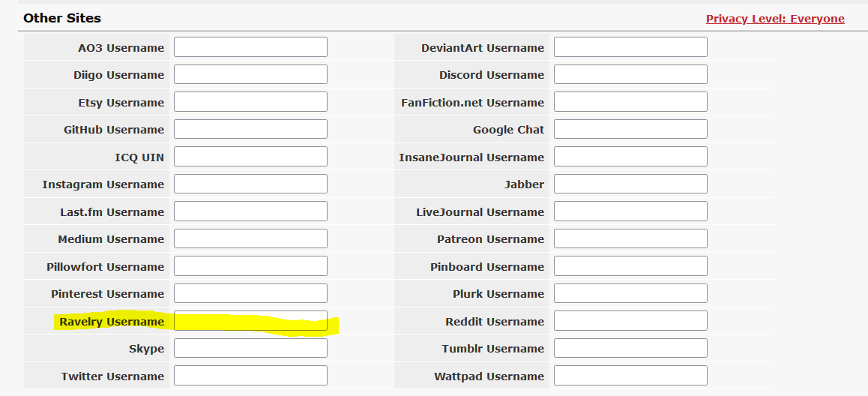Click the 'Pillowfort Username' label
This screenshot has height=396, width=868.
pos(105,267)
